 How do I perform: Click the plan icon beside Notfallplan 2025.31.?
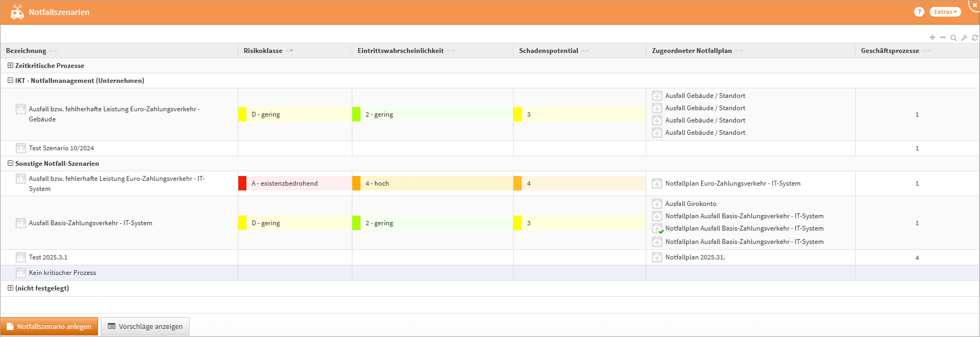point(657,257)
